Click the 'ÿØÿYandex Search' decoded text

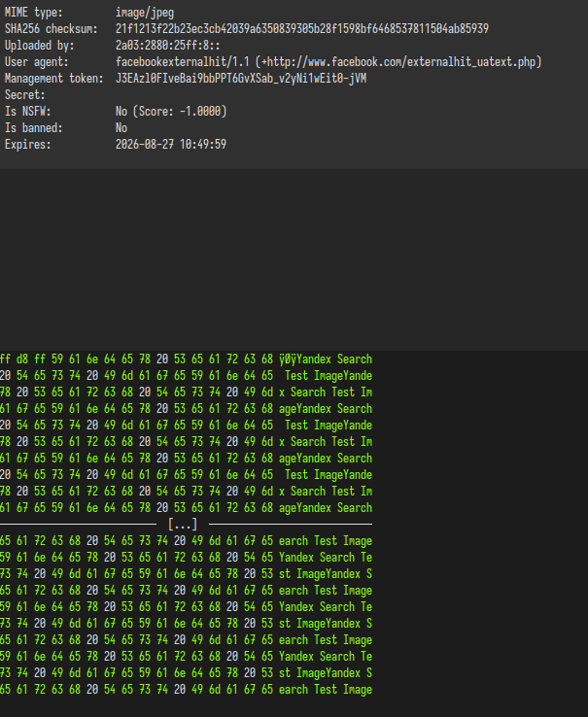click(325, 359)
